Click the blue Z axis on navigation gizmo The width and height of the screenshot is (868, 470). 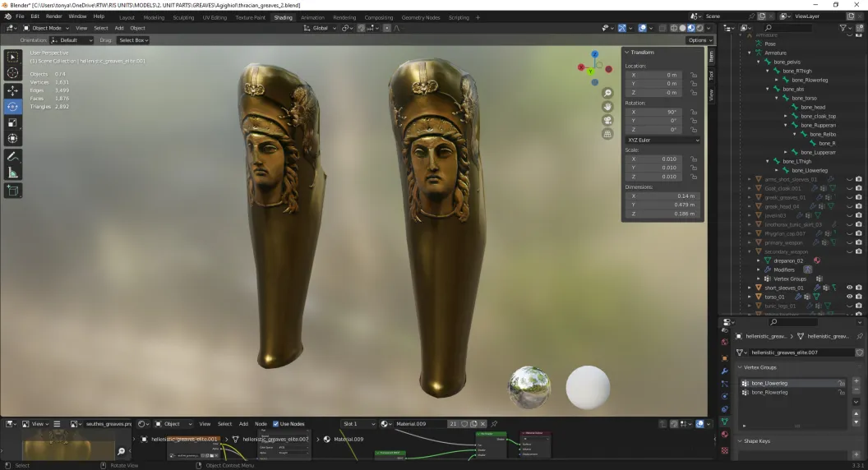point(594,54)
